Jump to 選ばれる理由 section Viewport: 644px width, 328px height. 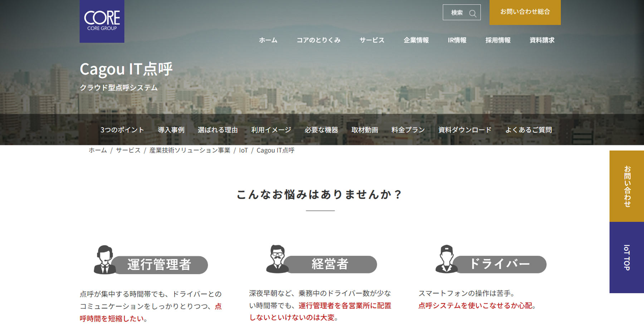click(x=218, y=130)
